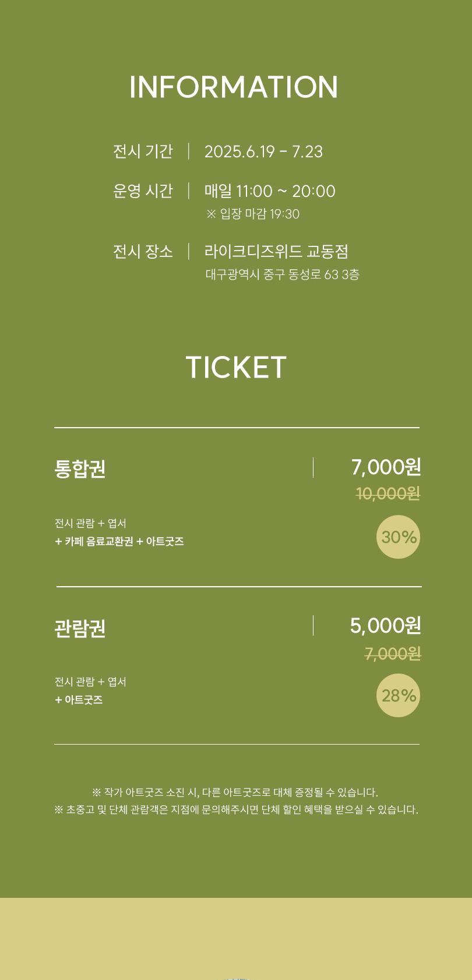The image size is (472, 980).
Task: Click the venue 라이크디즈위드 교동점
Action: click(277, 252)
